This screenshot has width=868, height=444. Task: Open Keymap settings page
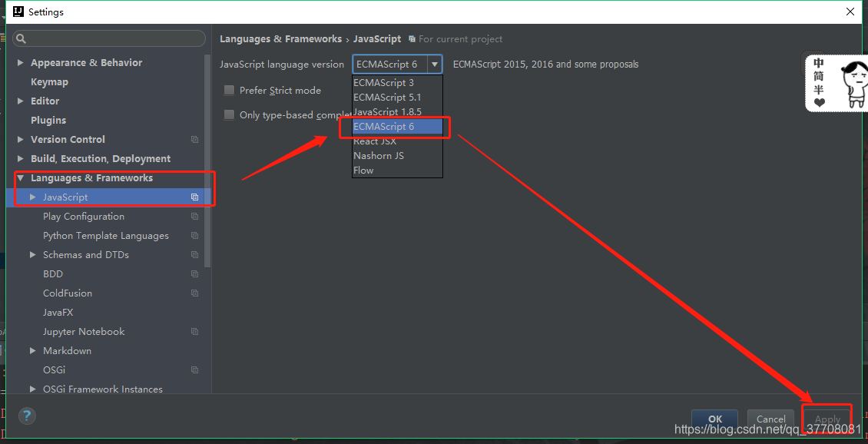point(50,82)
